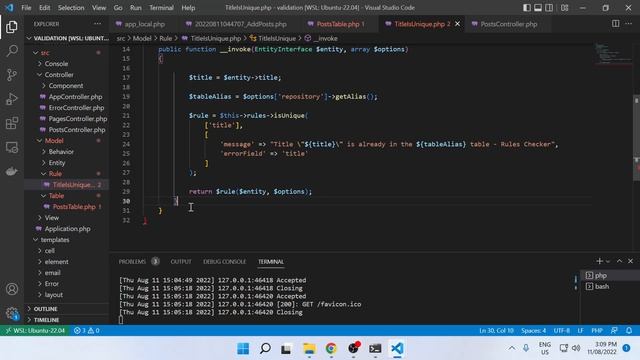The width and height of the screenshot is (640, 360).
Task: Maximize the terminal panel
Action: point(619,261)
